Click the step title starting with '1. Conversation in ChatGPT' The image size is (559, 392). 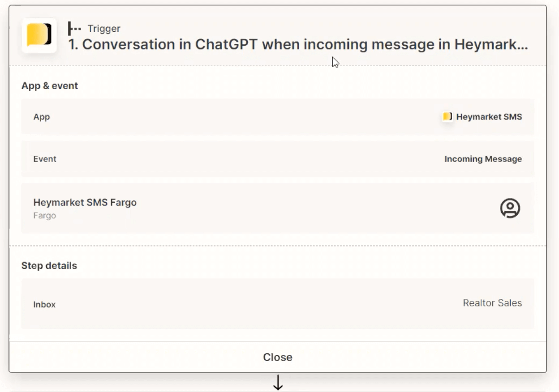pyautogui.click(x=298, y=45)
